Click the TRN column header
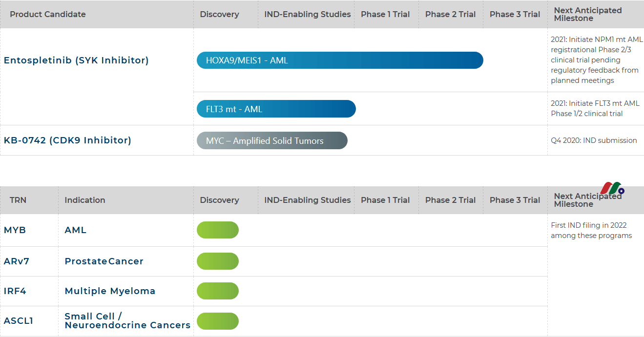Image resolution: width=644 pixels, height=337 pixels. (x=18, y=200)
